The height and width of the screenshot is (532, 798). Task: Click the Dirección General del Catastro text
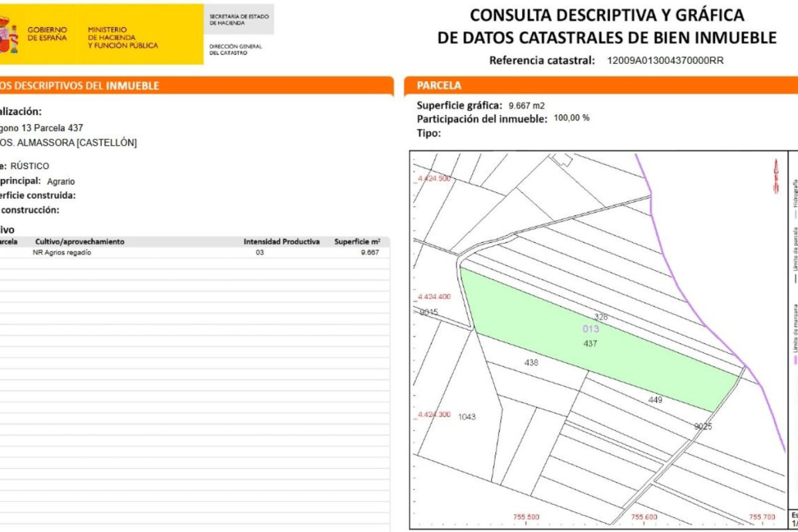(235, 49)
